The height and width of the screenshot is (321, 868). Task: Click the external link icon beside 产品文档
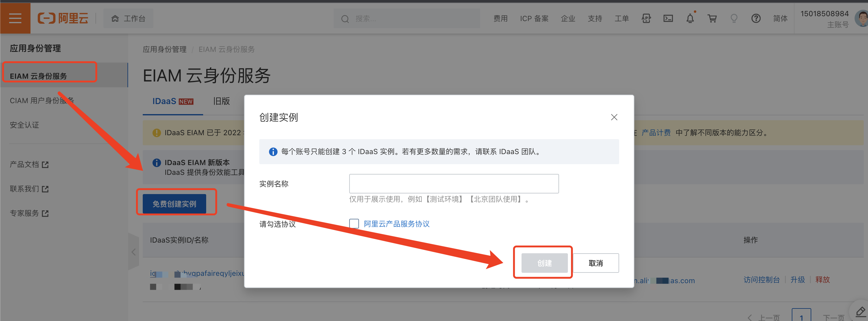coord(45,164)
